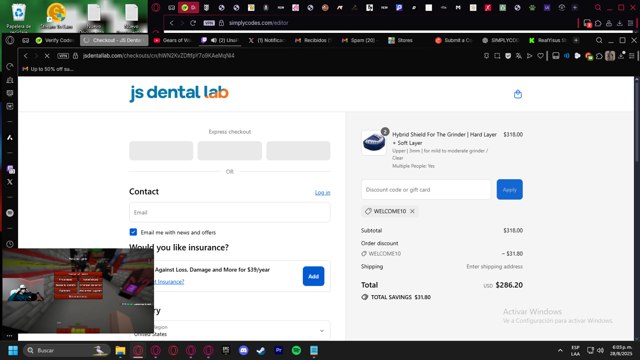
Task: Switch to the X Notifications tab
Action: (267, 40)
